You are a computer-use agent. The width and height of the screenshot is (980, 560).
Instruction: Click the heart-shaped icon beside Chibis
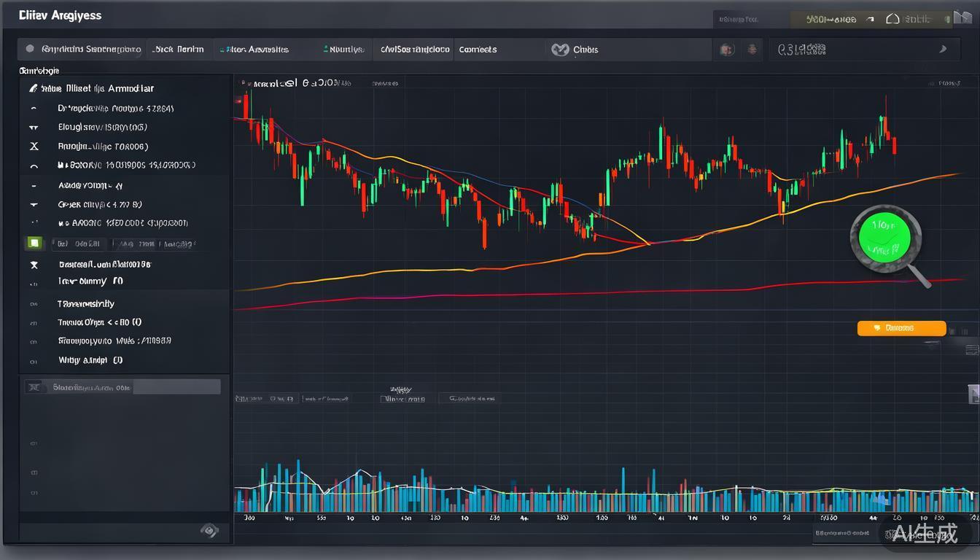tap(560, 50)
